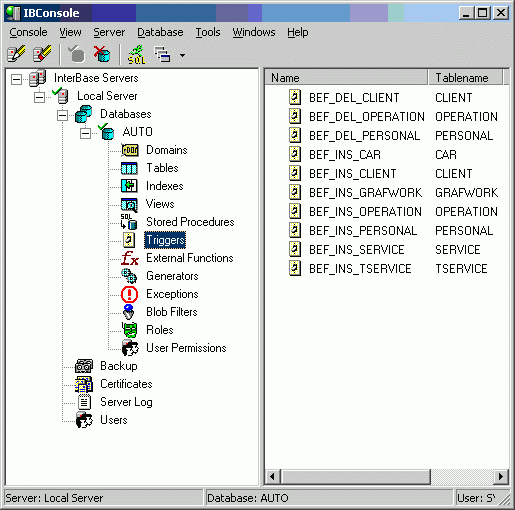
Task: Click the Generators gears icon
Action: 129,276
